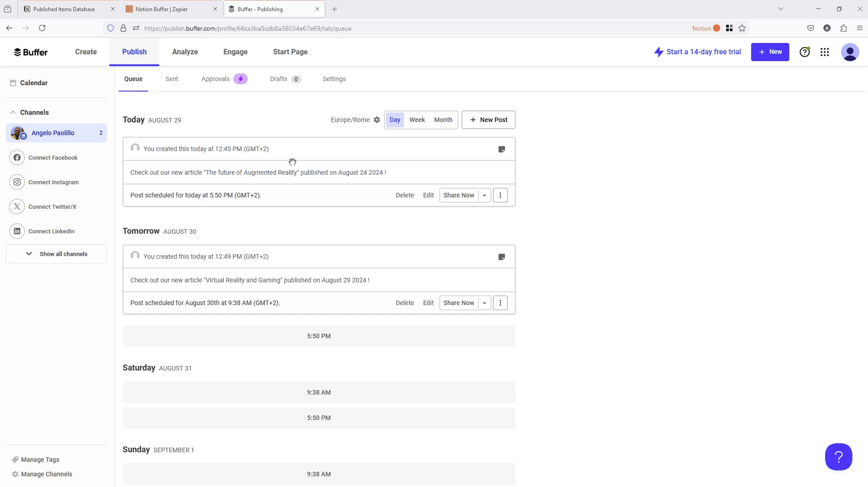868x487 pixels.
Task: Go to the Analyze menu
Action: [185, 52]
